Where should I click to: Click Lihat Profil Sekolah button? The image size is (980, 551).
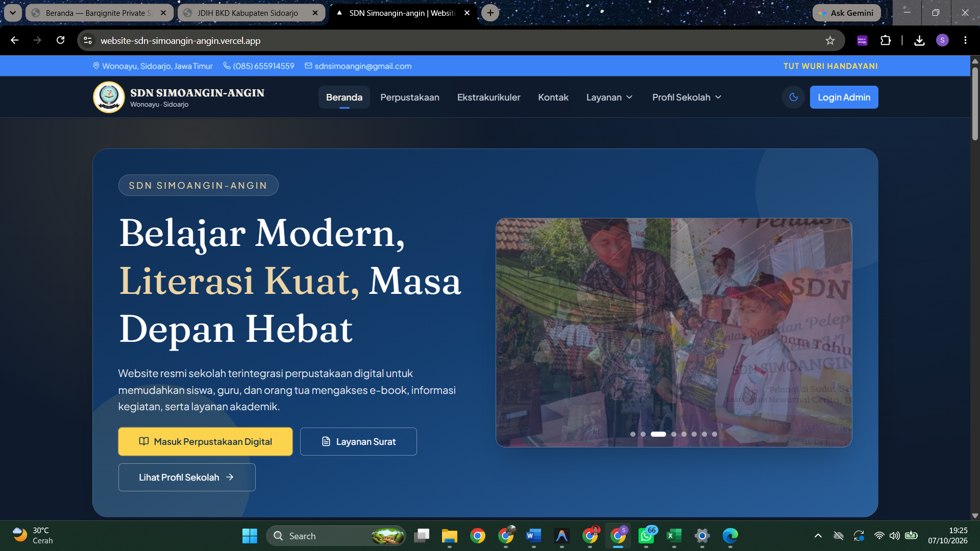click(187, 477)
